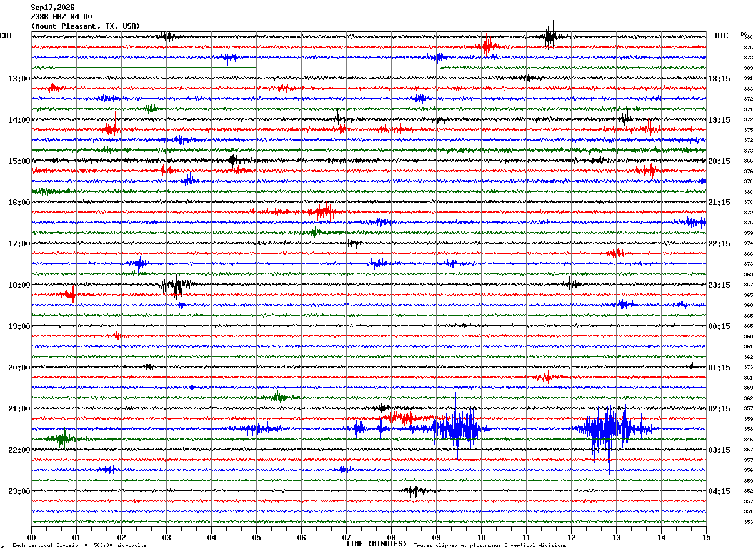Click the 391 DC offset value
The width and height of the screenshot is (756, 554).
pyautogui.click(x=748, y=79)
